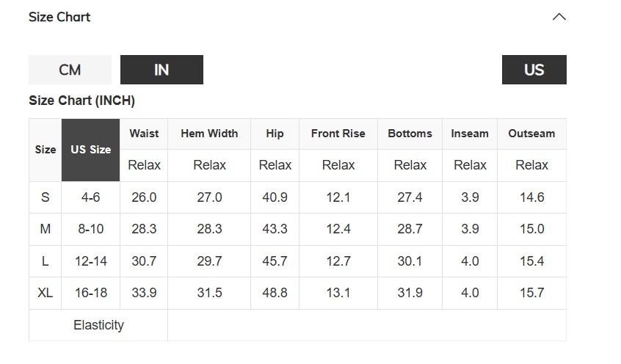This screenshot has width=621, height=364.
Task: Select the US Size column header
Action: point(91,150)
